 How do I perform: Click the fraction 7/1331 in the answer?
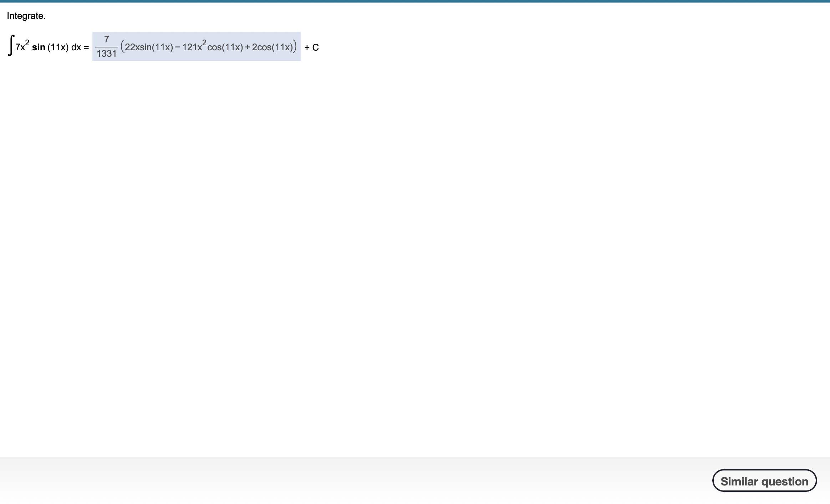click(106, 47)
